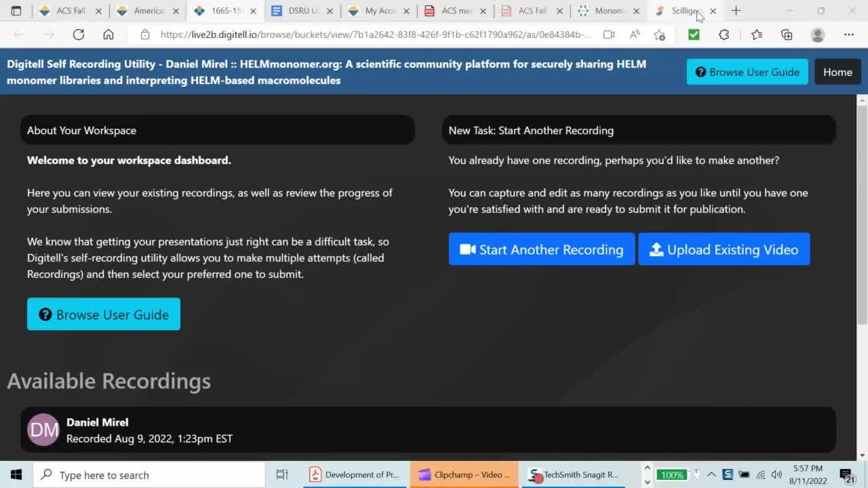The width and height of the screenshot is (868, 488).
Task: Go to browser home page icon
Action: coord(108,35)
